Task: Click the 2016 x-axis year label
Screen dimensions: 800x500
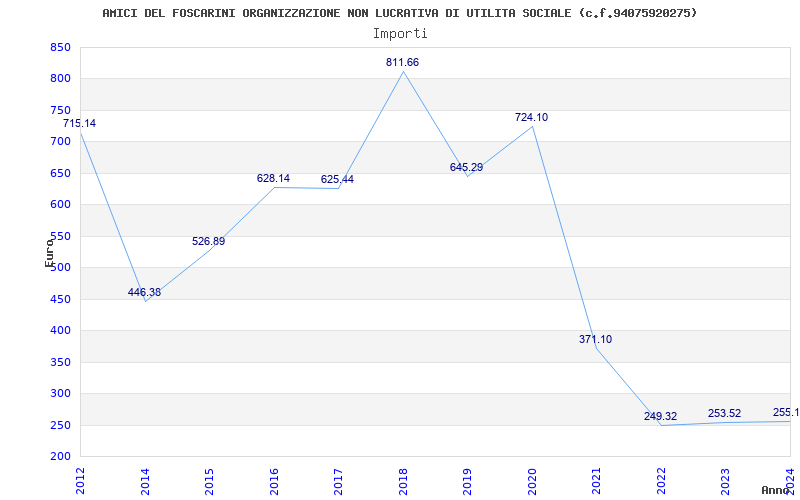Action: 274,480
